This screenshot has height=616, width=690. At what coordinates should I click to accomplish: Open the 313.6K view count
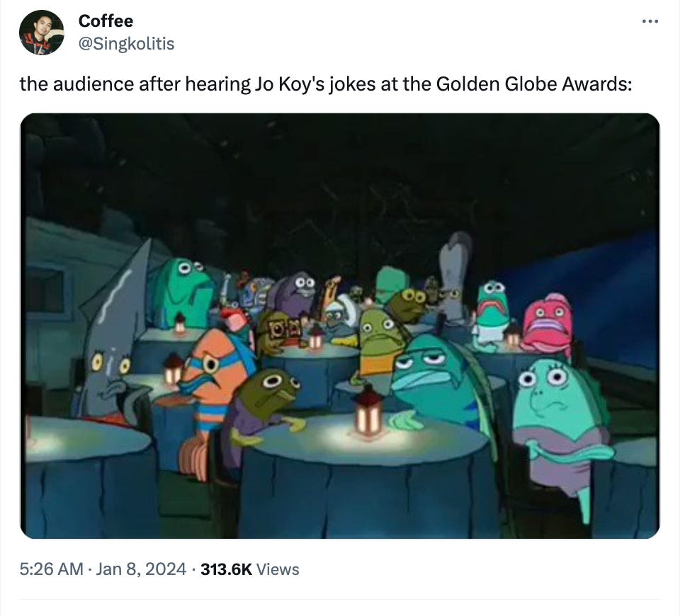pyautogui.click(x=226, y=569)
